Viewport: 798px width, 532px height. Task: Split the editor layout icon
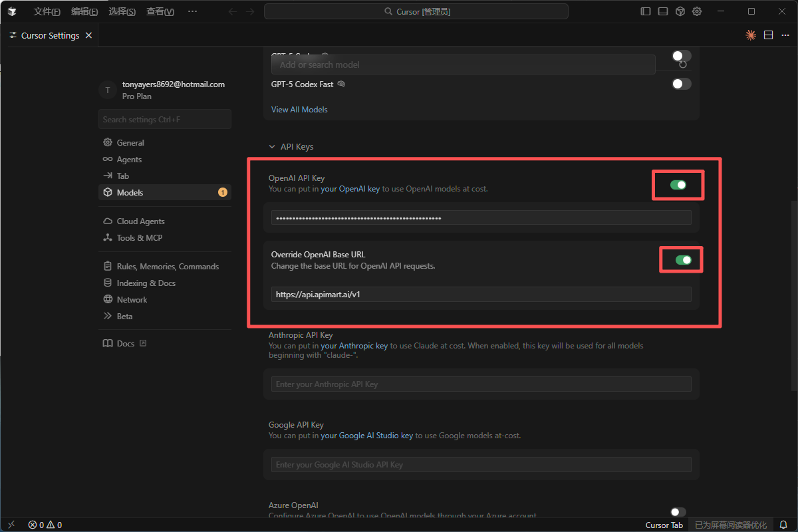click(768, 35)
